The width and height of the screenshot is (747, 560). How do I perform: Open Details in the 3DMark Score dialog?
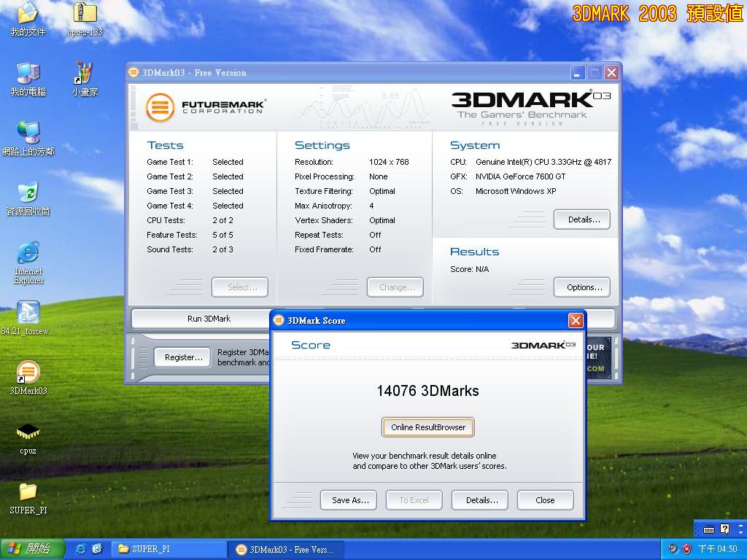click(x=481, y=500)
